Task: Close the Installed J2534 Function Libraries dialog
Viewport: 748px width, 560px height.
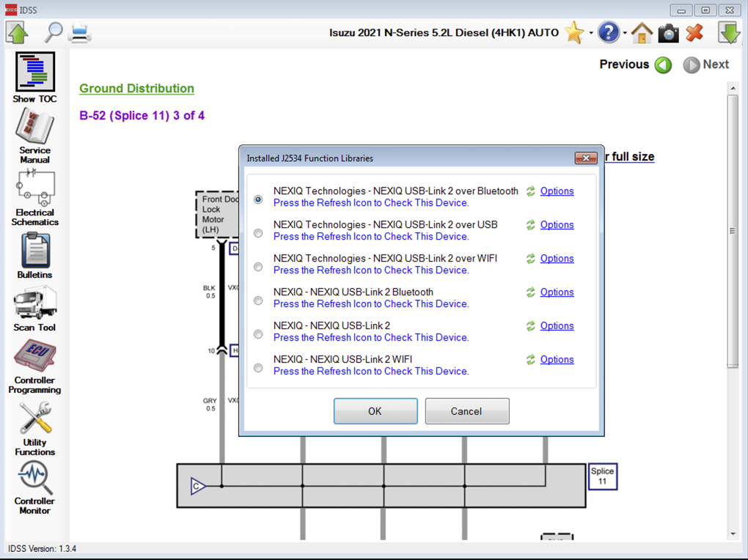Action: pos(586,158)
